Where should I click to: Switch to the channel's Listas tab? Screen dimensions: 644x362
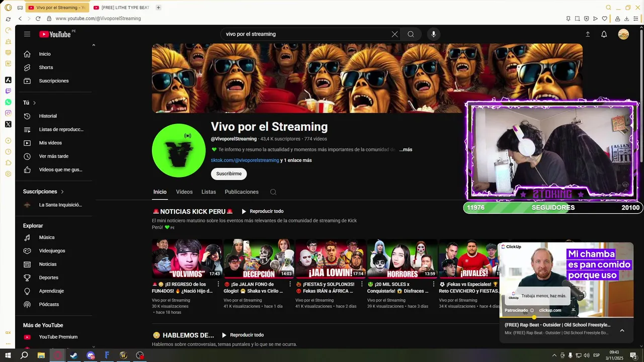209,192
